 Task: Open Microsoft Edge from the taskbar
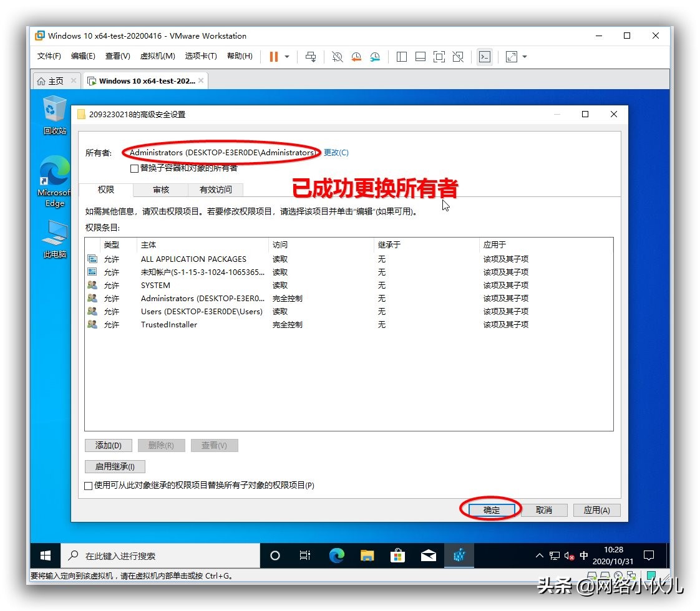[337, 555]
